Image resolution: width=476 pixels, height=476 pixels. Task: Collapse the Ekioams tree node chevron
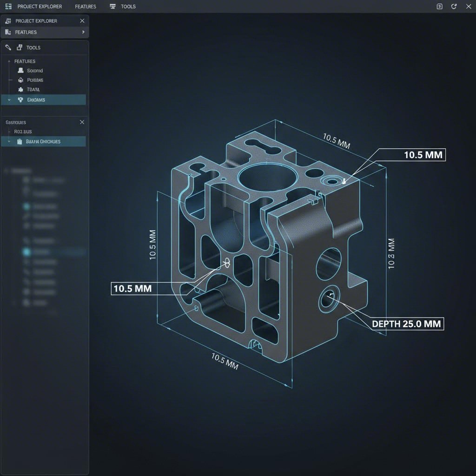(9, 99)
